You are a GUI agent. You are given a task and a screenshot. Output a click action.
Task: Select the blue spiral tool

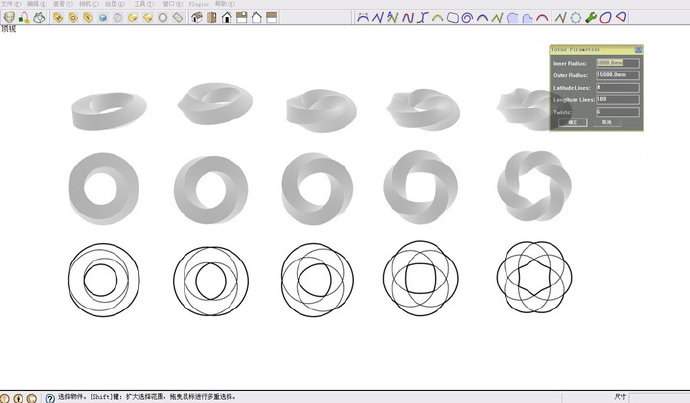pos(467,18)
